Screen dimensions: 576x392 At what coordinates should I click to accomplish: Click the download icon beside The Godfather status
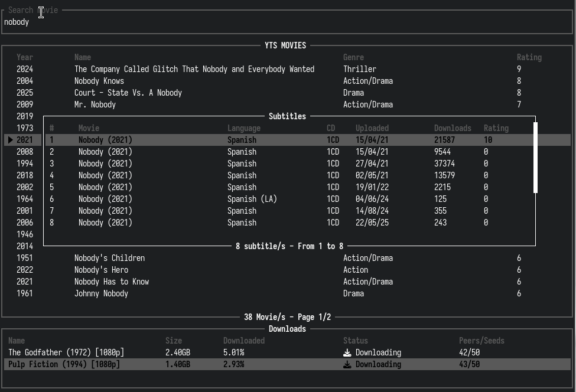tap(347, 353)
